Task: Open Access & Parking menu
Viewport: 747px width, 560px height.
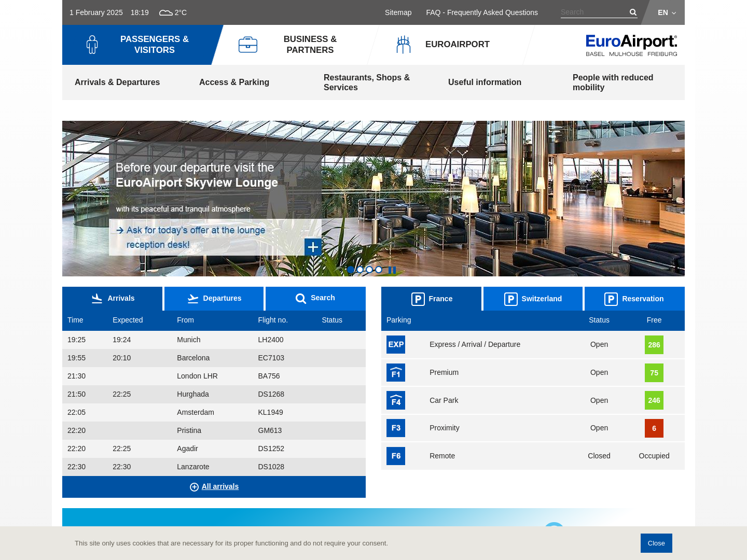Action: pos(234,82)
